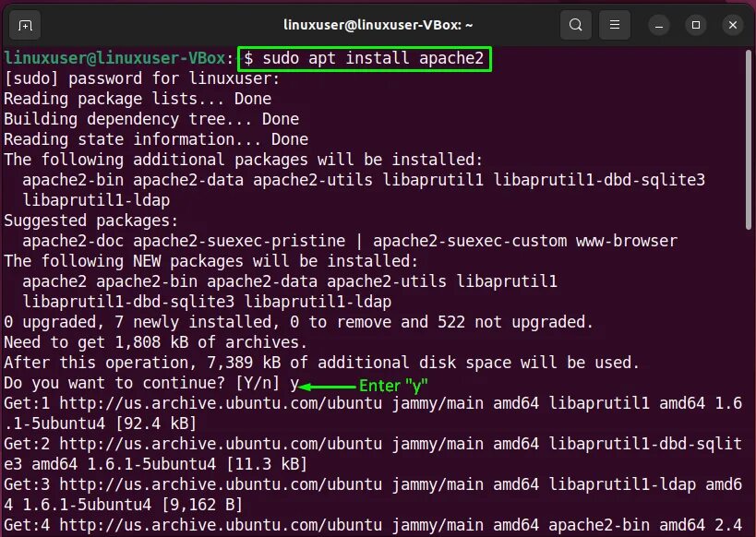This screenshot has width=756, height=537.
Task: Click the 'Get:3' download URL line
Action: point(373,484)
